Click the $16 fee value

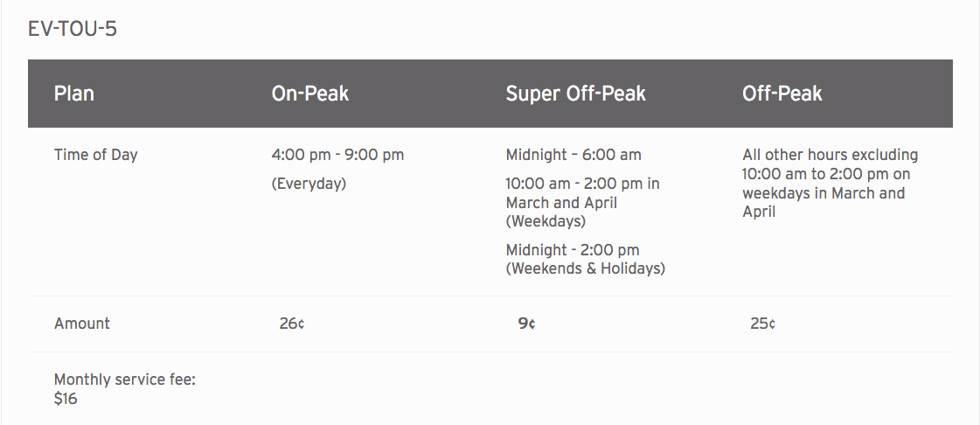pyautogui.click(x=66, y=399)
